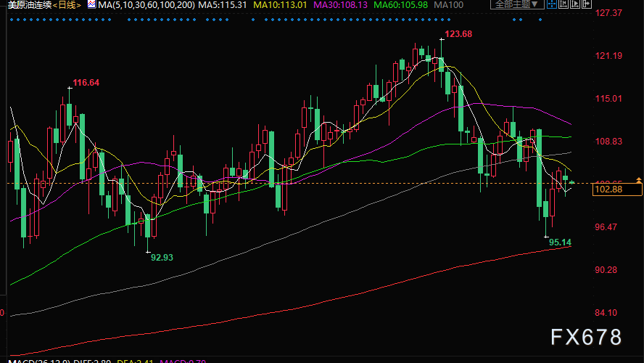Click the 108.83 price axis label
The height and width of the screenshot is (363, 644).
pyautogui.click(x=608, y=142)
